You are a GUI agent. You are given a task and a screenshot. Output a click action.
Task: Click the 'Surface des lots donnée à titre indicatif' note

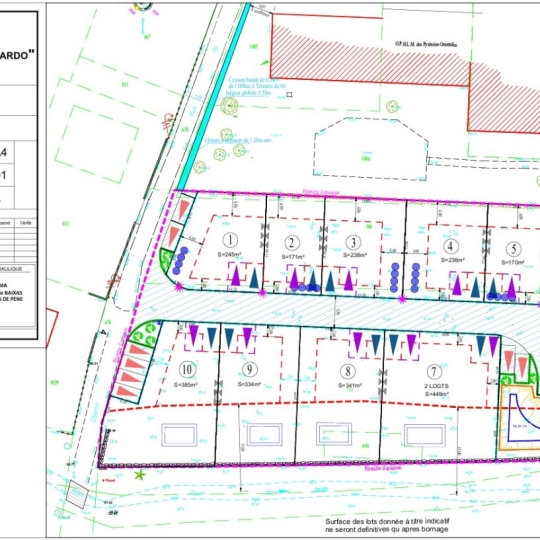click(387, 525)
